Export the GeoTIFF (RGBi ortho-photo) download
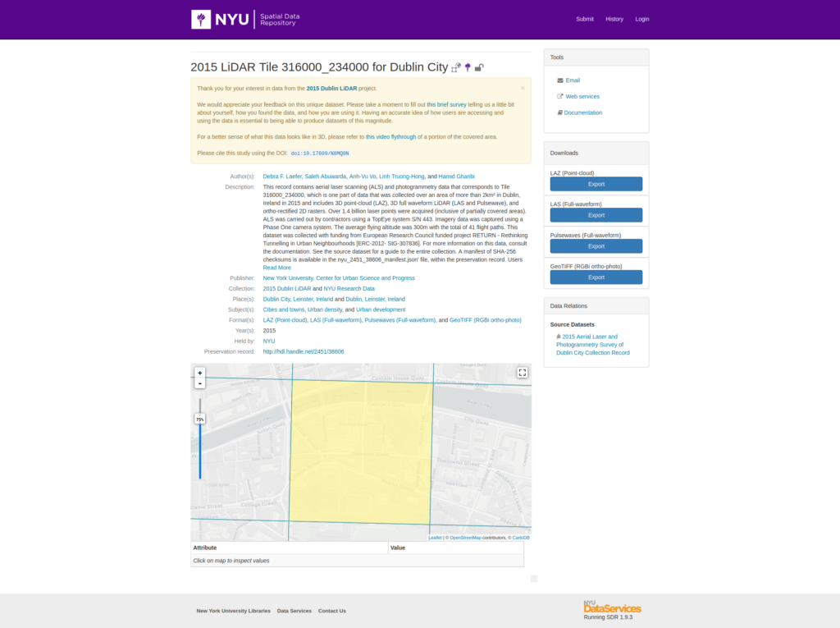The width and height of the screenshot is (840, 628). point(596,277)
